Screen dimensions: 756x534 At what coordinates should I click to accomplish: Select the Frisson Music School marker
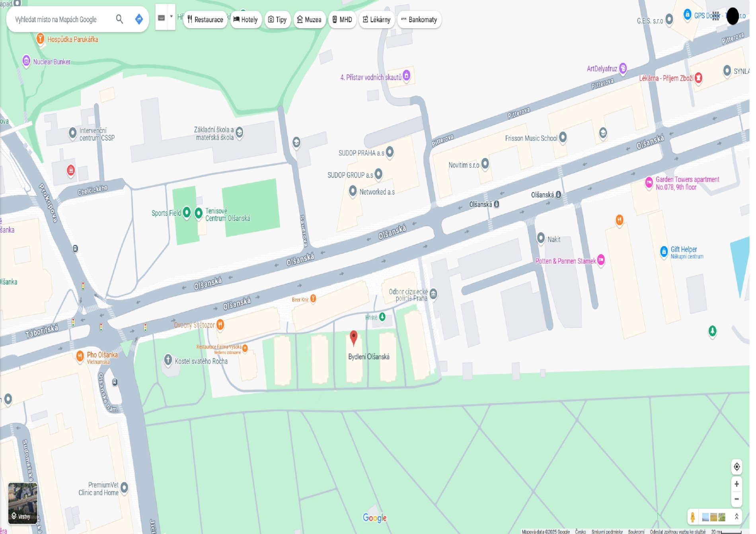point(563,137)
